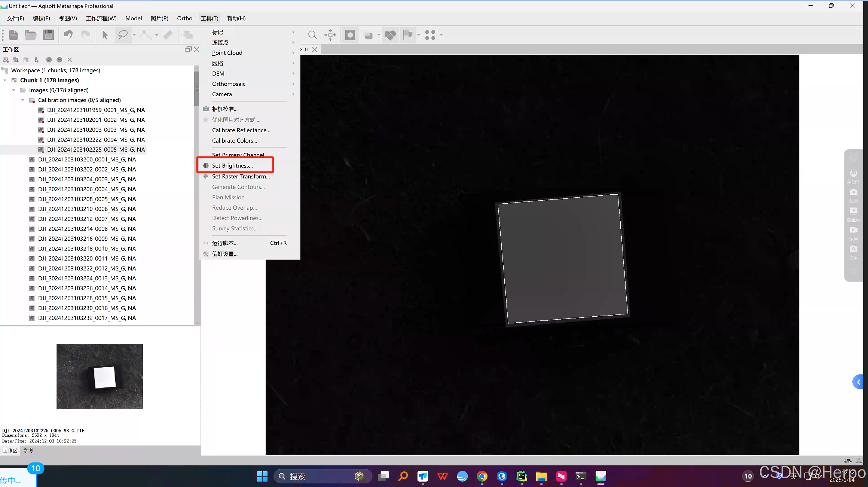Choose Calibrate Reflectance from menu
The image size is (868, 487).
coord(241,130)
